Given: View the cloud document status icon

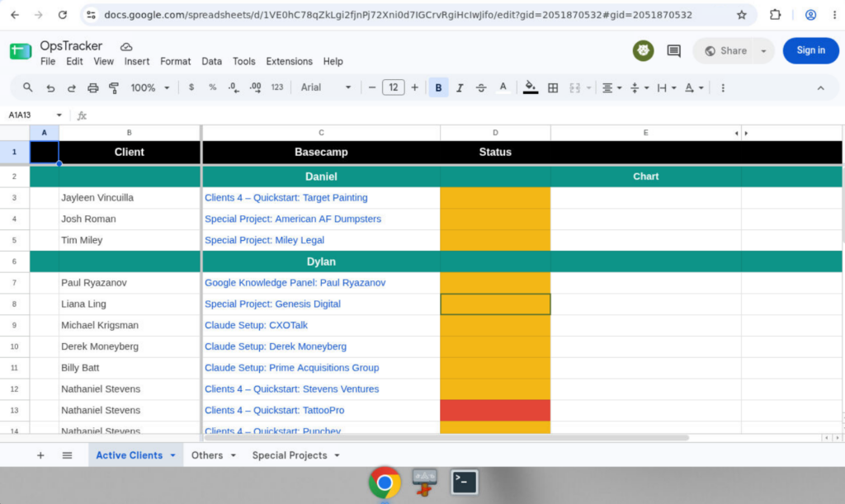Looking at the screenshot, I should 126,47.
